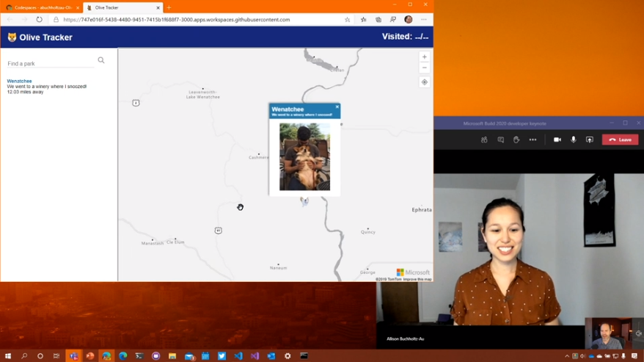
Task: Click the Leavenworth-Lake Wenatchee map label
Action: 203,94
